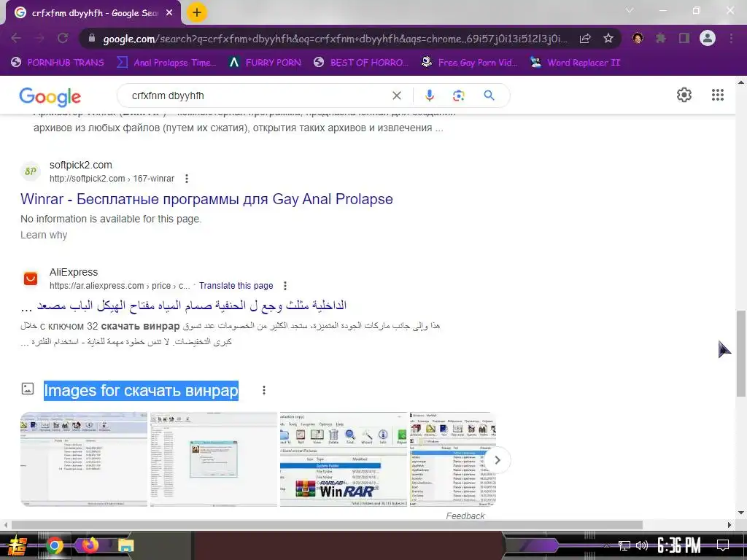Click the magnifying glass search button

click(x=489, y=96)
